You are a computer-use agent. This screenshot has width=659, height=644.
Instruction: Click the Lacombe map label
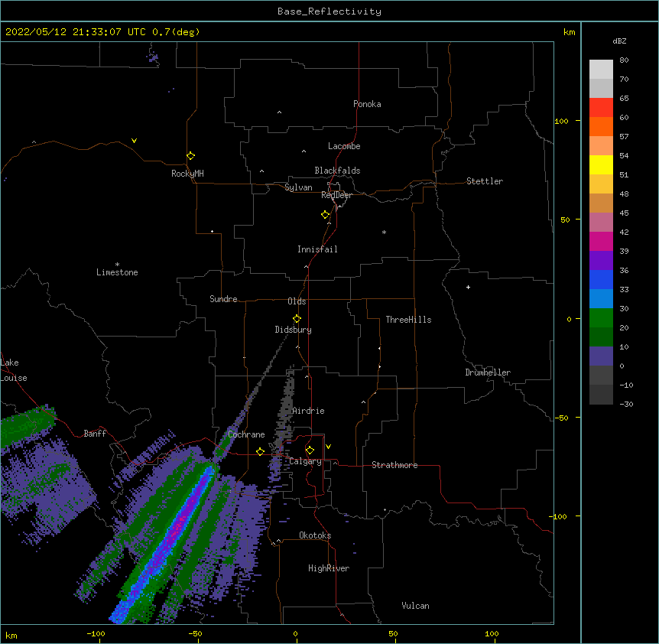tap(344, 146)
